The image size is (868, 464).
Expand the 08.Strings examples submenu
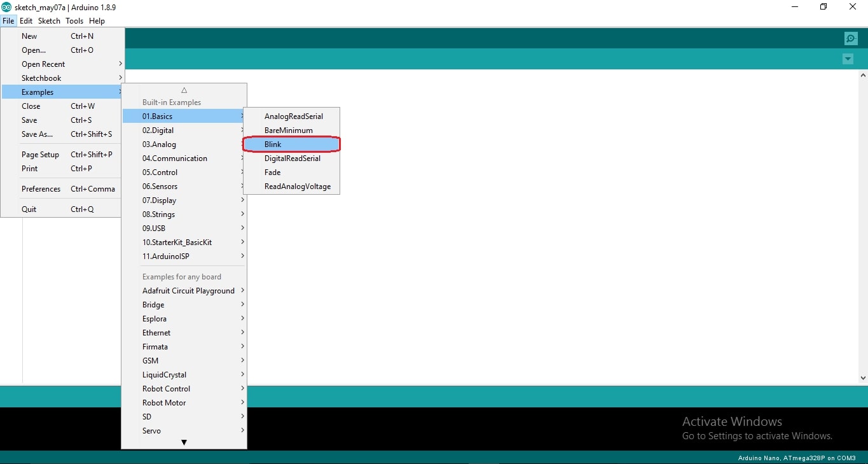(184, 214)
